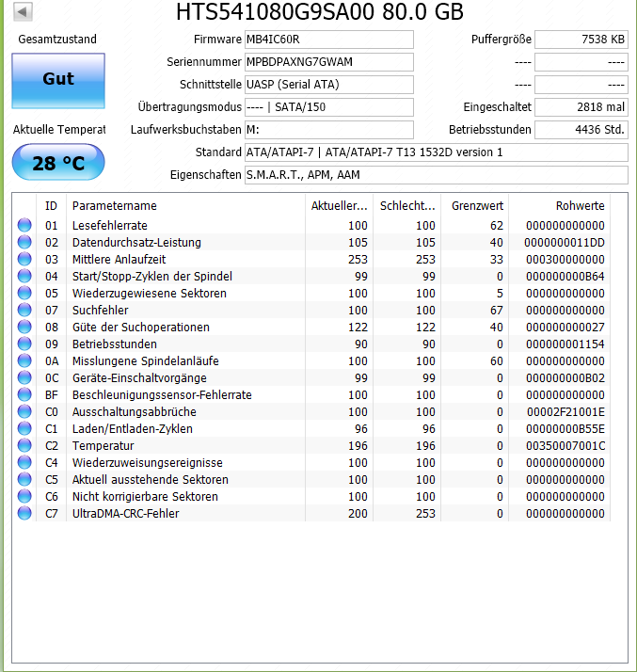This screenshot has width=637, height=672.
Task: Click raw value 000000001154
Action: (x=565, y=344)
